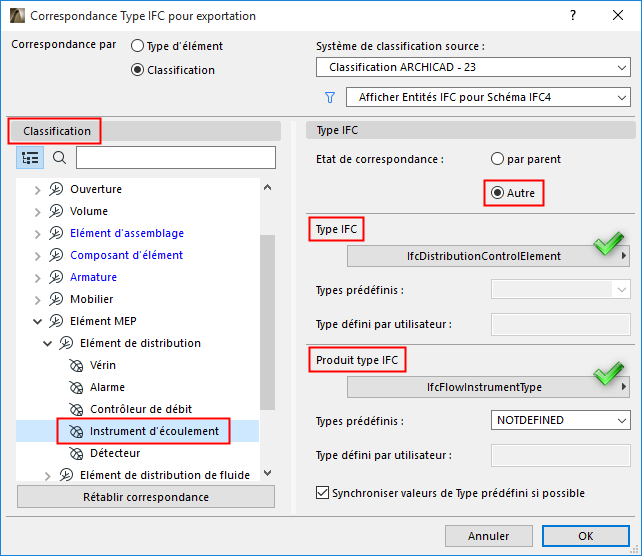Image resolution: width=642 pixels, height=556 pixels.
Task: Click the classification search input field
Action: tap(176, 158)
